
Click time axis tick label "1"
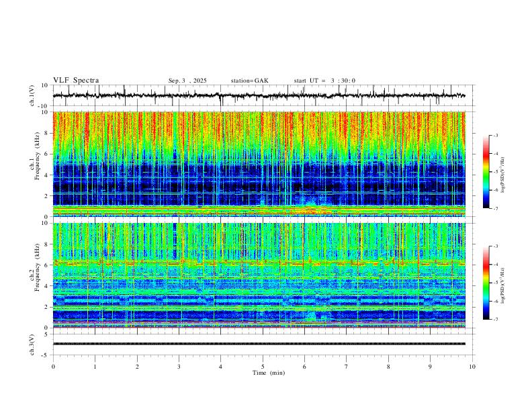(x=95, y=367)
